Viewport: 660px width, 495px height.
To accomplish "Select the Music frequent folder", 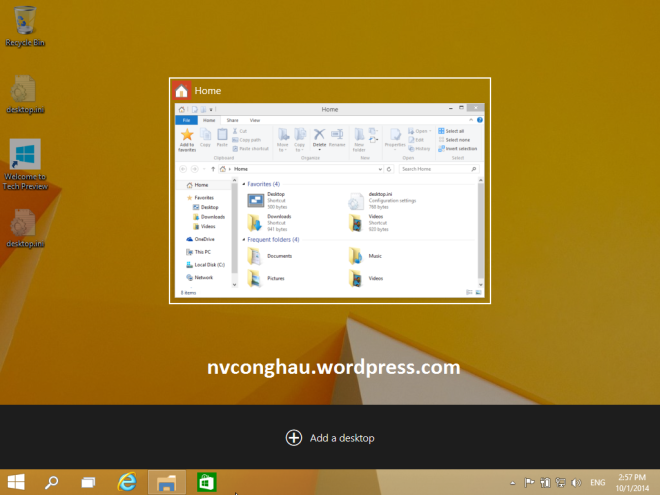I will coord(365,256).
